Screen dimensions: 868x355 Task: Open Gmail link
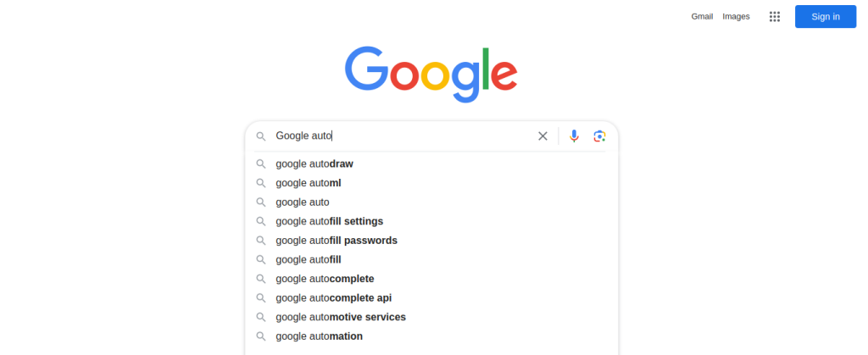pyautogui.click(x=702, y=17)
